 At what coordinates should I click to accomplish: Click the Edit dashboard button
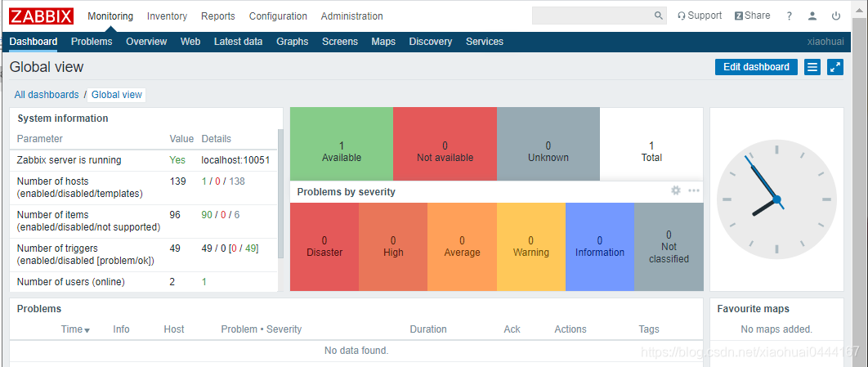(756, 67)
